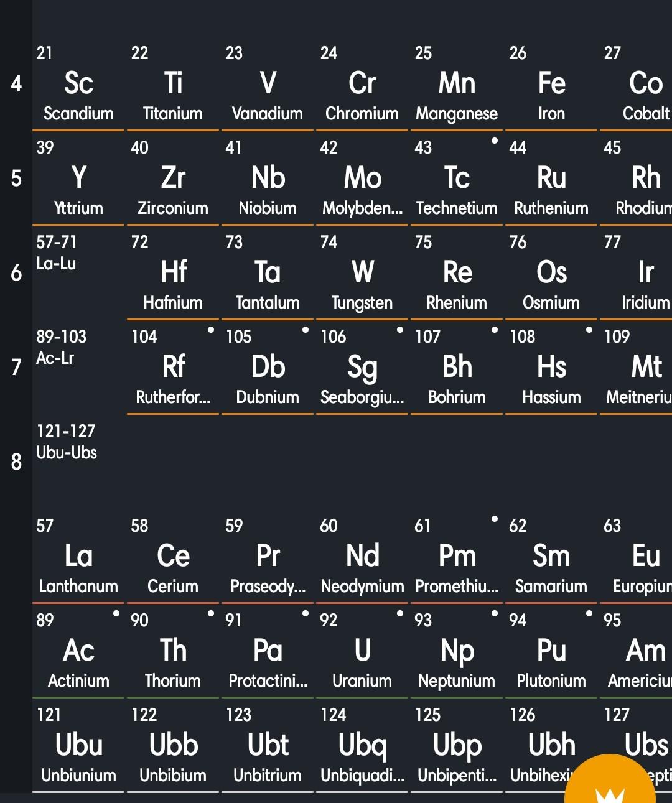The height and width of the screenshot is (803, 672).
Task: Select the Titanium (Ti) element cell
Action: click(173, 86)
